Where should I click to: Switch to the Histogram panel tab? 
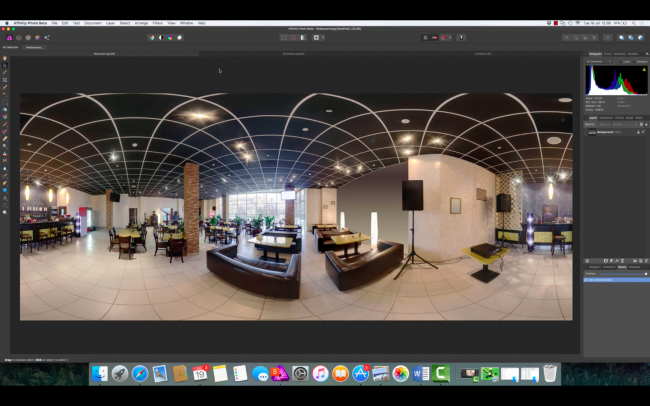[x=595, y=54]
